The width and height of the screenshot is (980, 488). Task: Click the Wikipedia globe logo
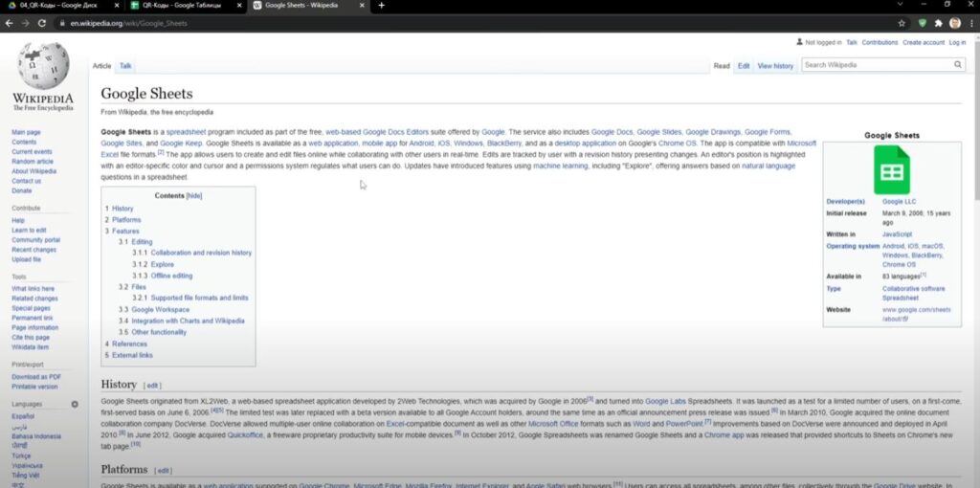[x=42, y=67]
